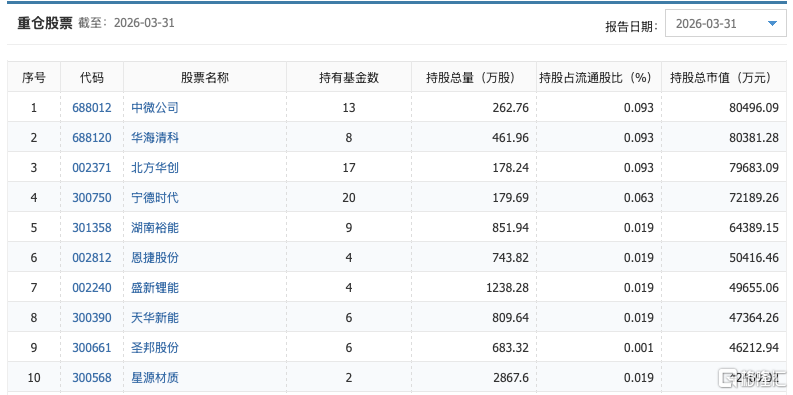Open the 中微公司 stock link
793x395 pixels.
155,108
